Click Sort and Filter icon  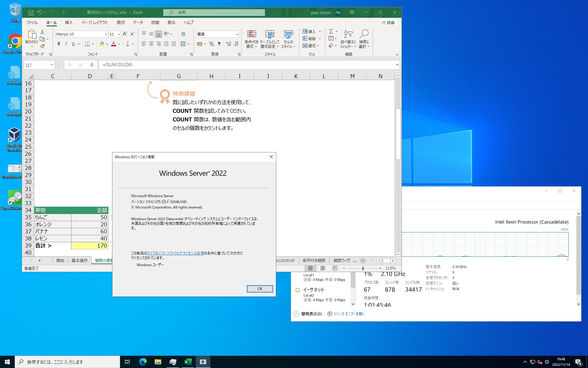348,34
